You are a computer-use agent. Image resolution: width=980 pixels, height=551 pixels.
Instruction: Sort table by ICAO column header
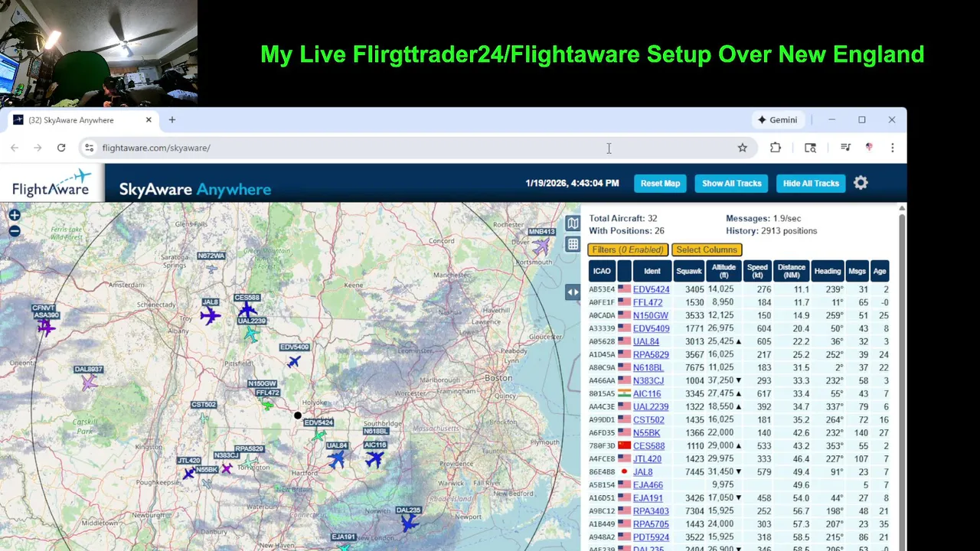point(602,271)
